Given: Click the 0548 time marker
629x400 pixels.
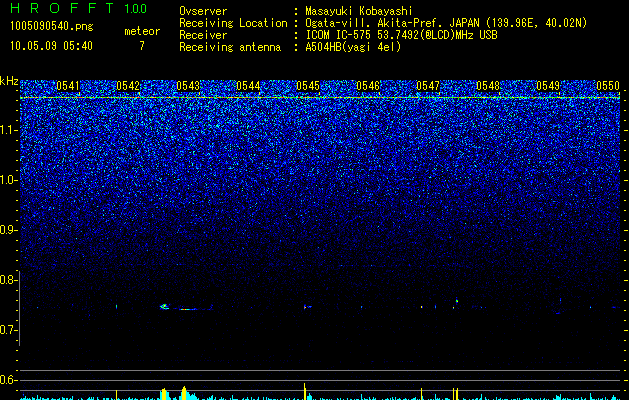Looking at the screenshot, I should point(488,85).
